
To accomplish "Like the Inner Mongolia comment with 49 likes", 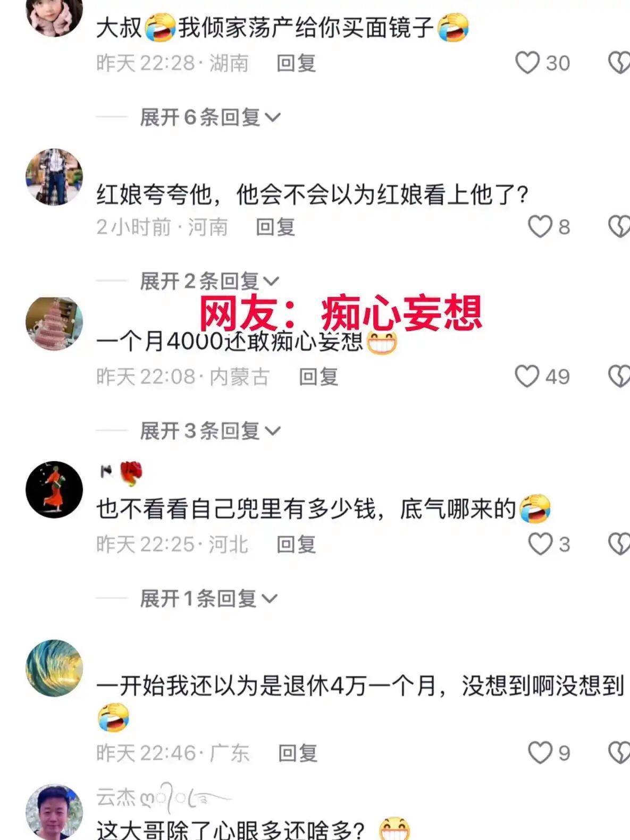I will point(527,376).
